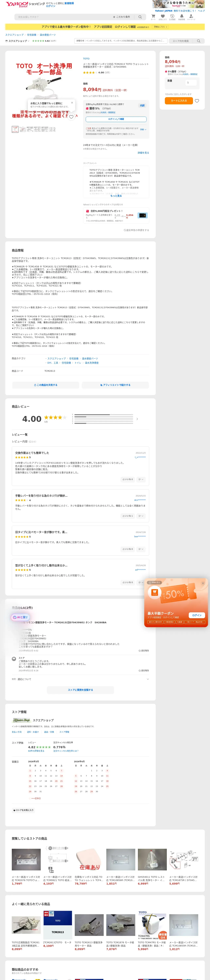Expand 詳細 in the caution notice

tap(143, 130)
